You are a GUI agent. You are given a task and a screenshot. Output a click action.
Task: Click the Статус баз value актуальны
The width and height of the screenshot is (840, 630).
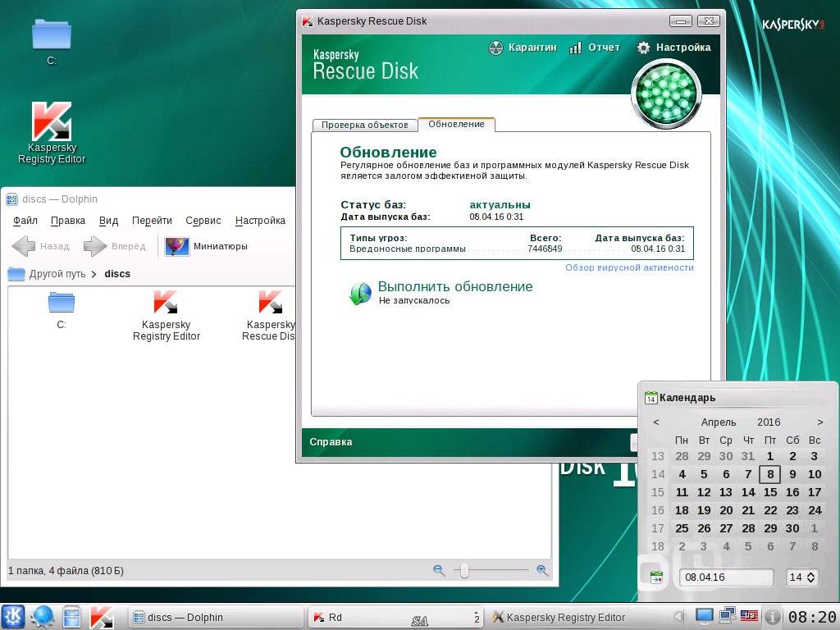500,204
